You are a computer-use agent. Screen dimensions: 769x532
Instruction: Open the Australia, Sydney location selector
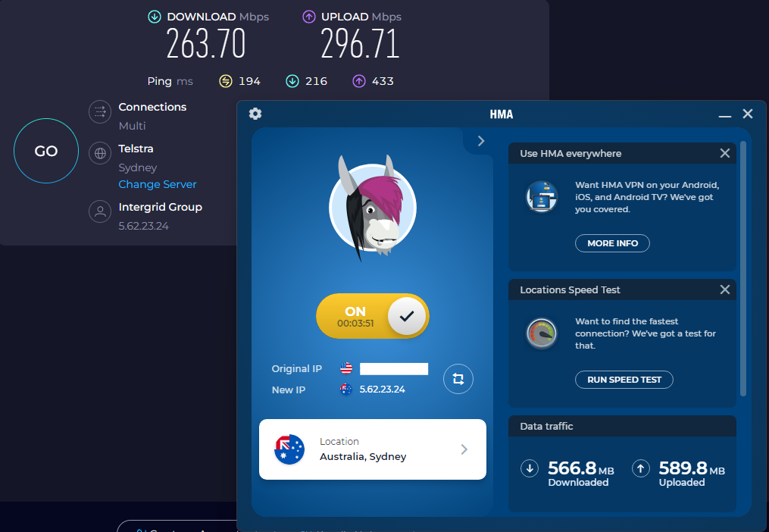(x=373, y=449)
